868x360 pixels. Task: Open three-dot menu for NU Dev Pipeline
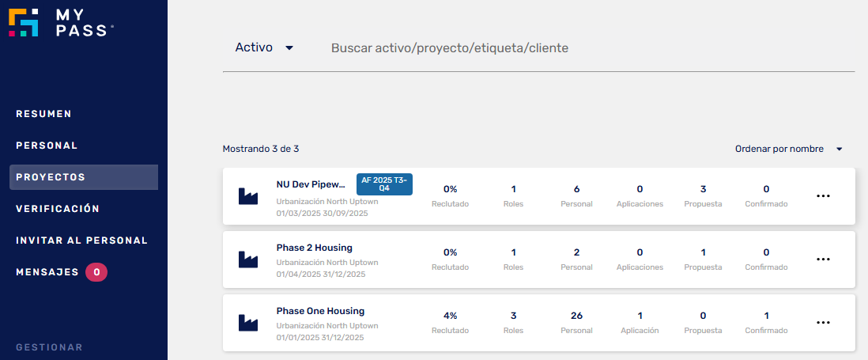(823, 196)
